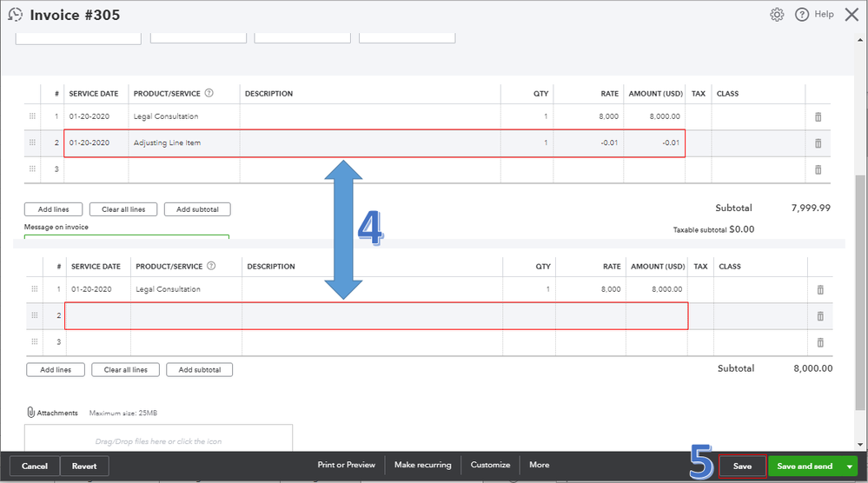
Task: Click trash icon for Legal Consultation in upper table
Action: (818, 116)
